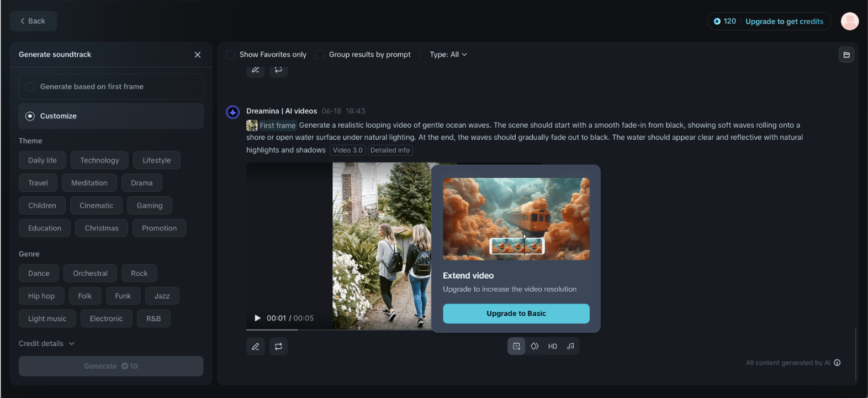Select the Rock genre
Screen dimensions: 868x398
139,274
